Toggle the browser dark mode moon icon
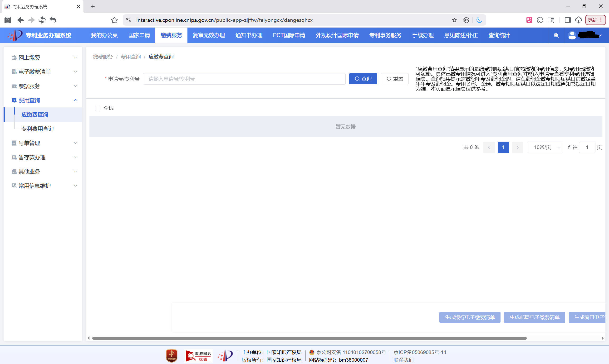Viewport: 609px width, 364px height. 480,20
